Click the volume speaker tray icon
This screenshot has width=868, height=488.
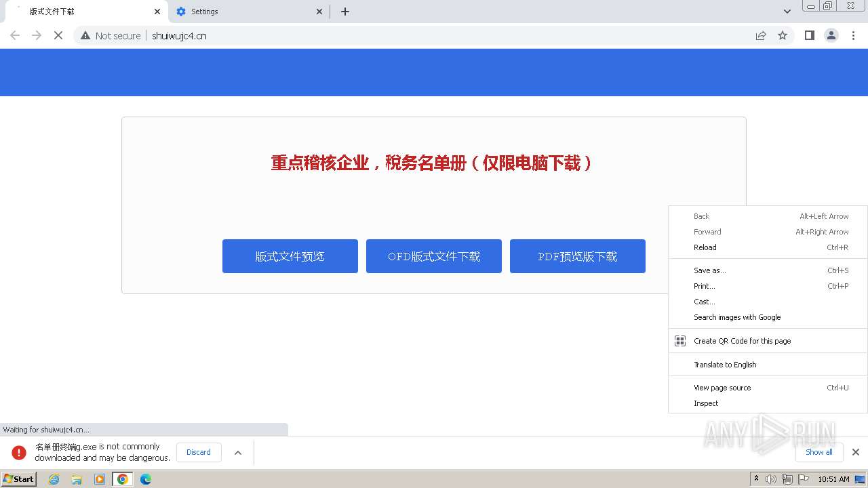point(771,479)
